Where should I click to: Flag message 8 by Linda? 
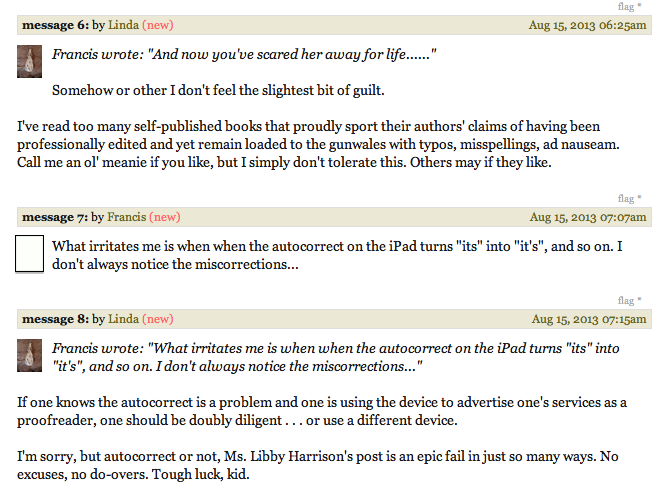click(626, 300)
